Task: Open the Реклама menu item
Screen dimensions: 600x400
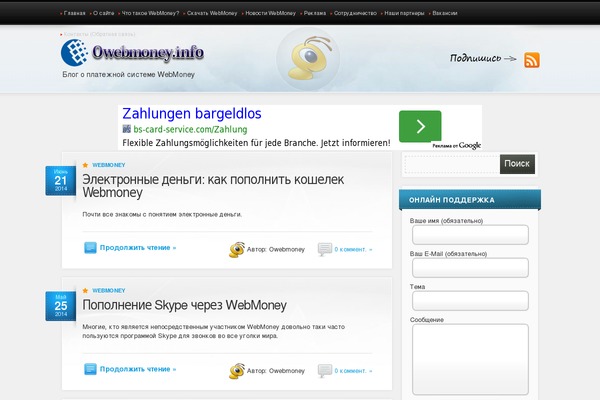Action: click(315, 13)
